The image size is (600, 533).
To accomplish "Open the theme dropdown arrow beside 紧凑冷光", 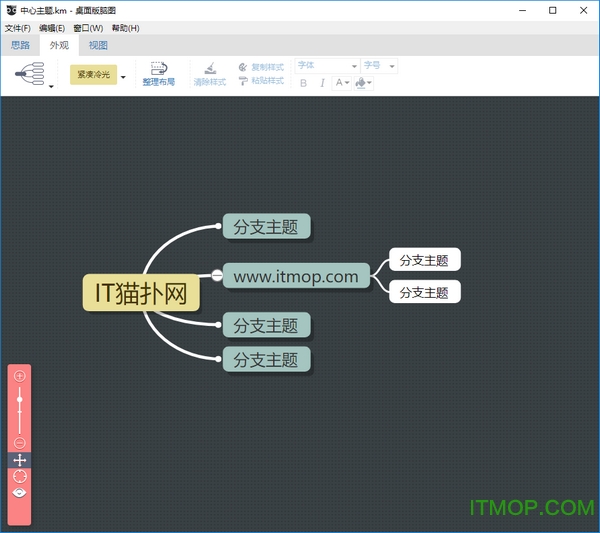I will pyautogui.click(x=123, y=77).
